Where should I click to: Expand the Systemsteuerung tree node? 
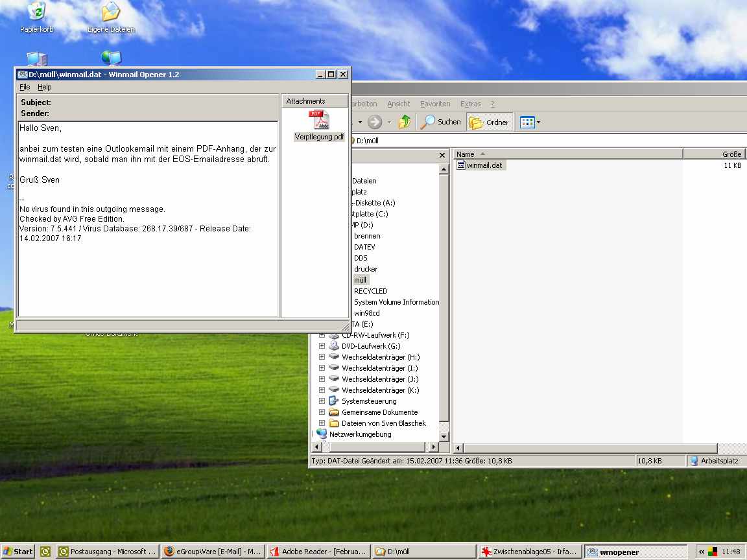click(322, 401)
